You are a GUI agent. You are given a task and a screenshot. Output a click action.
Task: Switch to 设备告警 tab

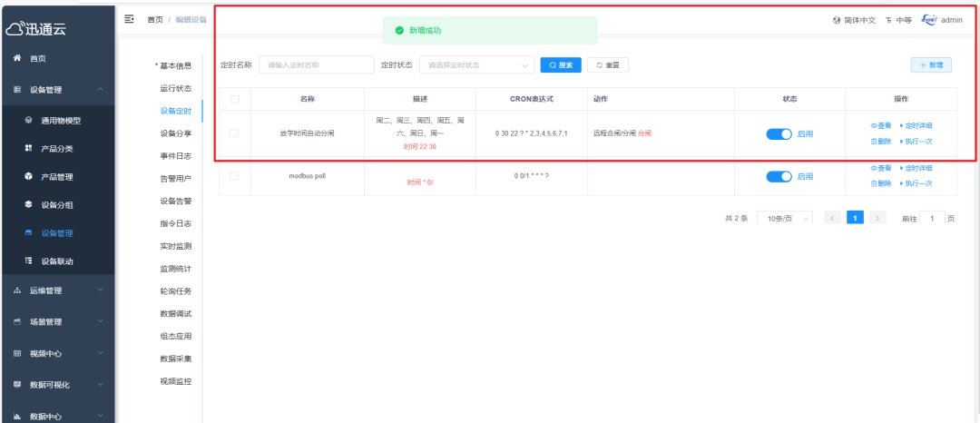(x=176, y=202)
